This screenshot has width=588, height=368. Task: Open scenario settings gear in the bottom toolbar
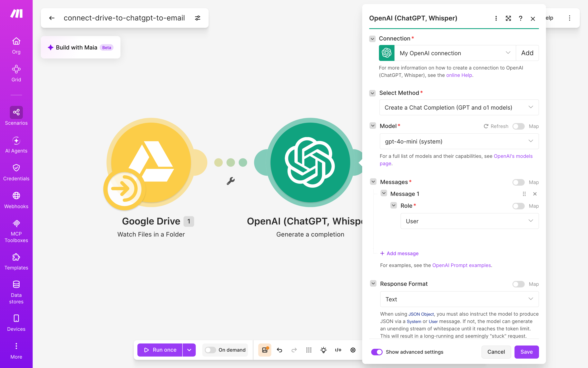point(353,350)
